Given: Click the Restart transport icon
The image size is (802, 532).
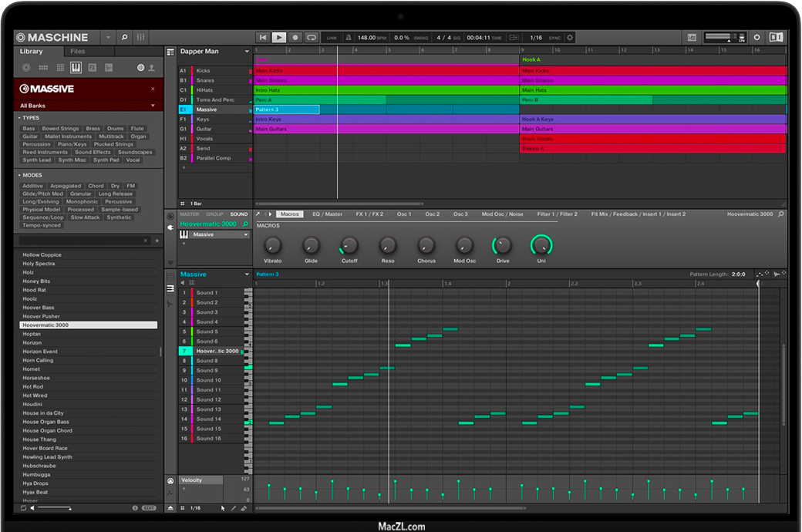Looking at the screenshot, I should pyautogui.click(x=262, y=37).
